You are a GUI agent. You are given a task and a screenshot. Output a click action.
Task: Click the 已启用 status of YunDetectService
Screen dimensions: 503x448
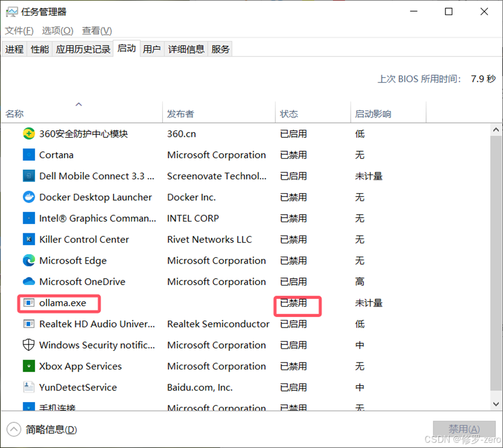click(293, 387)
